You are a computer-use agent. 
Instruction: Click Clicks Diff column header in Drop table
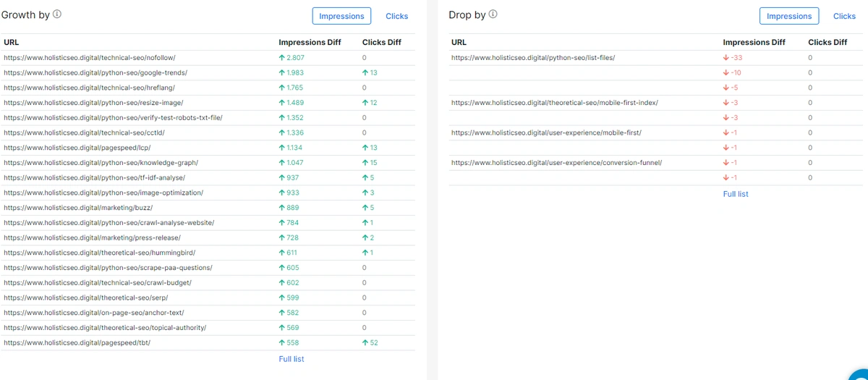point(827,42)
